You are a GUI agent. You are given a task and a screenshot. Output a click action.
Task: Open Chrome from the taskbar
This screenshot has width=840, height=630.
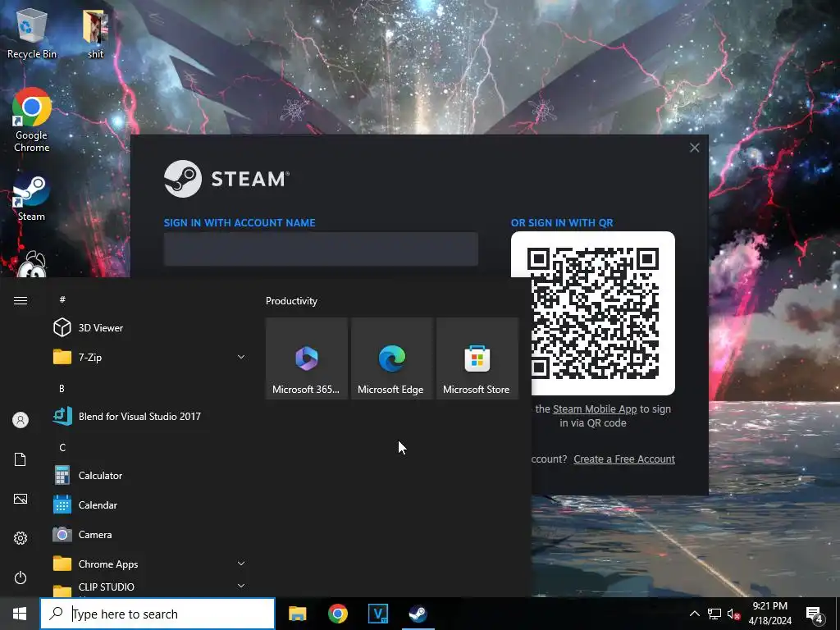click(x=337, y=614)
